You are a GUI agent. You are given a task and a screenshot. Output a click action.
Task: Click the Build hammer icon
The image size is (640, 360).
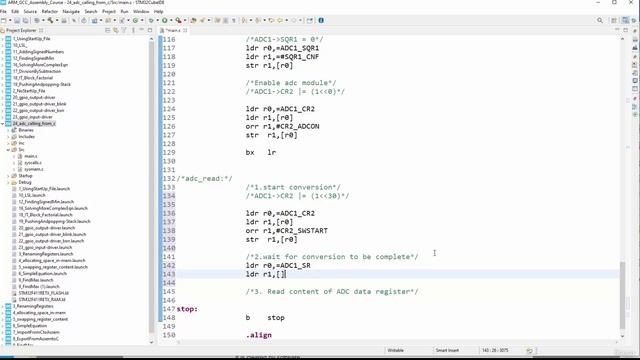coord(50,20)
